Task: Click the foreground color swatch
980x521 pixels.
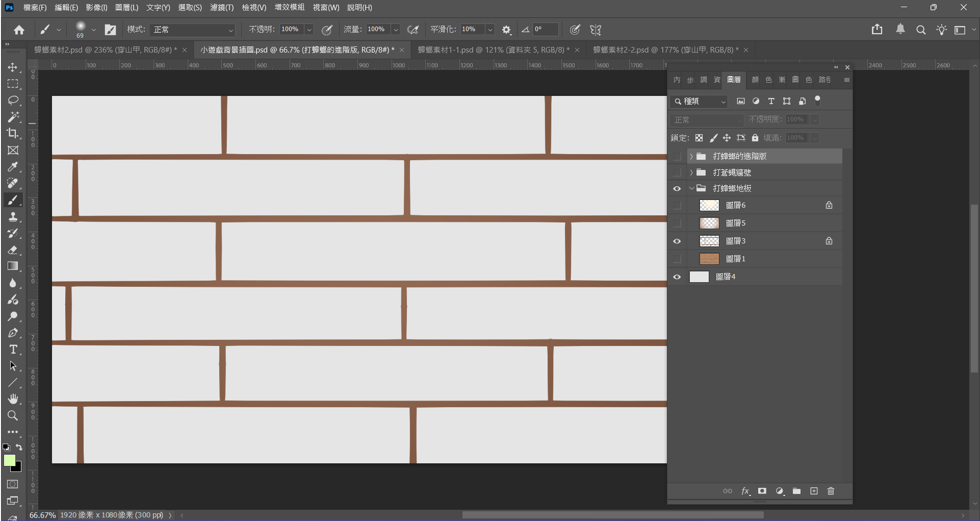Action: tap(9, 460)
